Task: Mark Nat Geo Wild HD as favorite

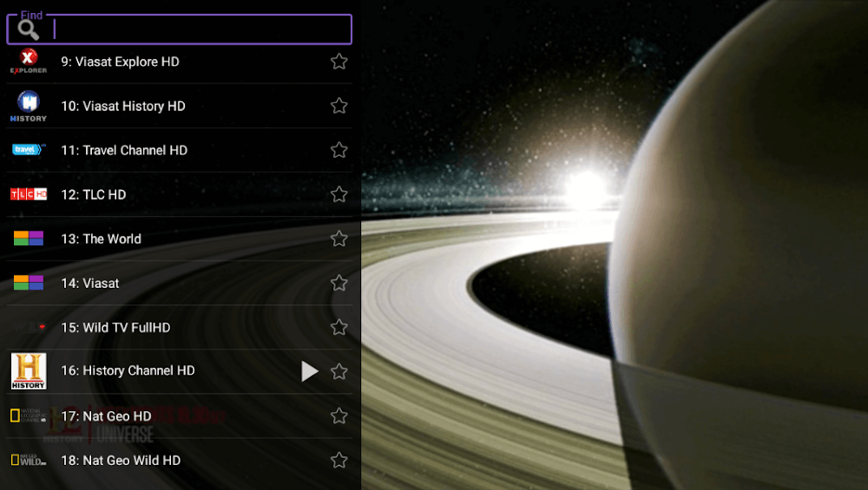Action: (x=339, y=461)
